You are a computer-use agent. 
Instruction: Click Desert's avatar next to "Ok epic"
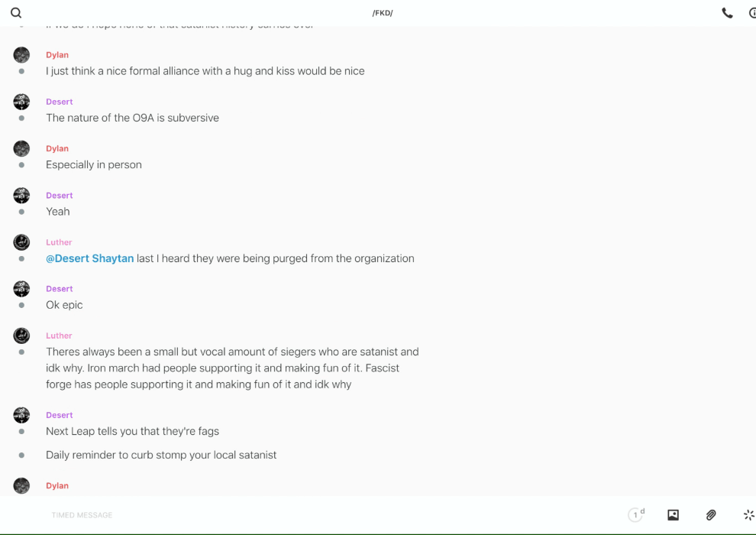point(21,289)
